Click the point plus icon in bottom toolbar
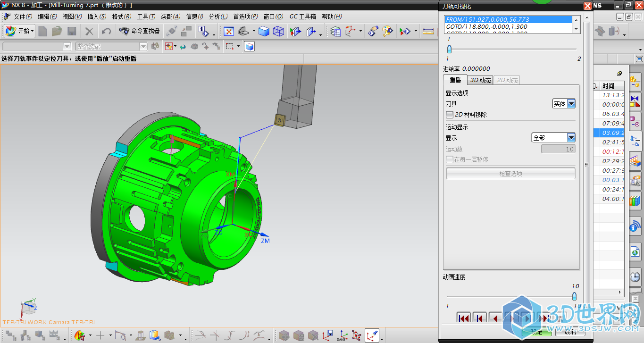 pos(100,335)
